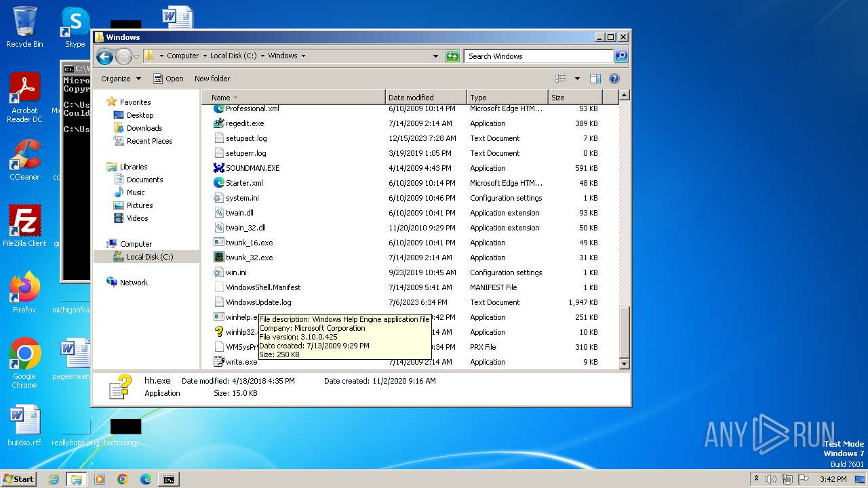Select Recent Places under Favorites
Image resolution: width=868 pixels, height=488 pixels.
(149, 141)
